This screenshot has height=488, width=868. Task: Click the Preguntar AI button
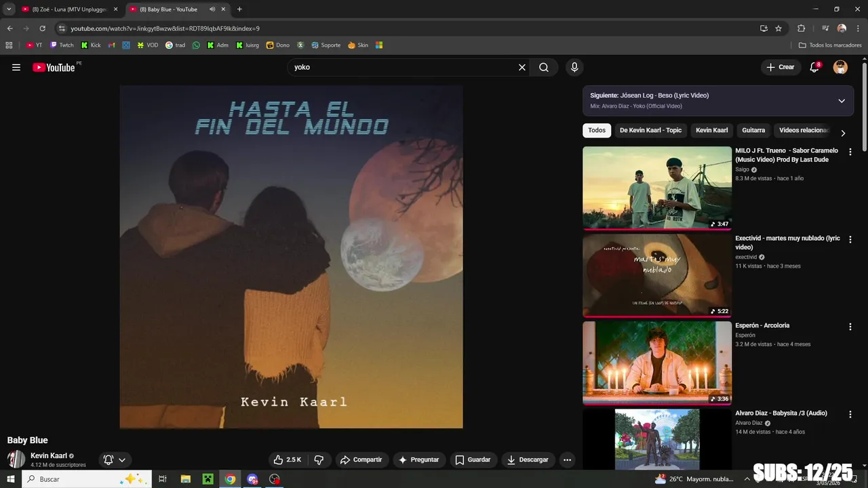click(419, 460)
